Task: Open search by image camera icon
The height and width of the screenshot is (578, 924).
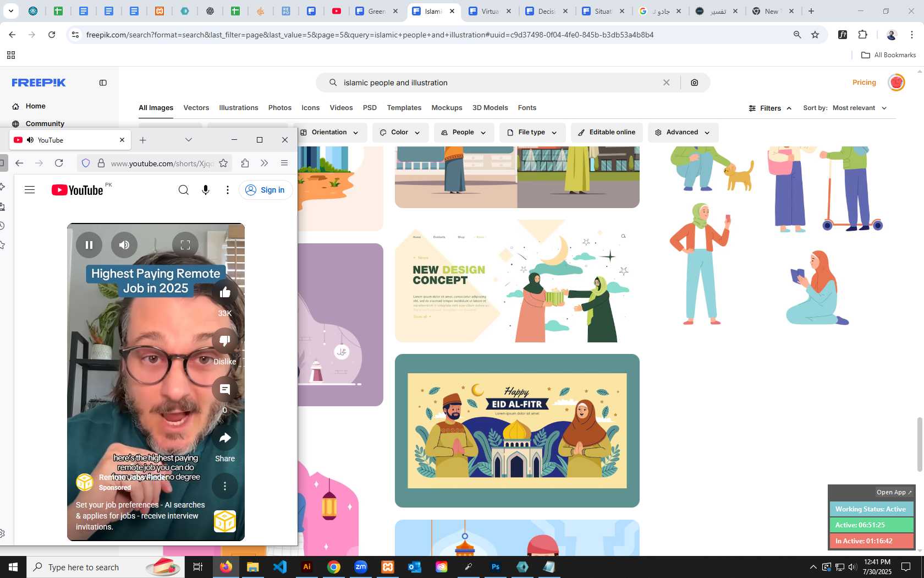Action: [695, 83]
